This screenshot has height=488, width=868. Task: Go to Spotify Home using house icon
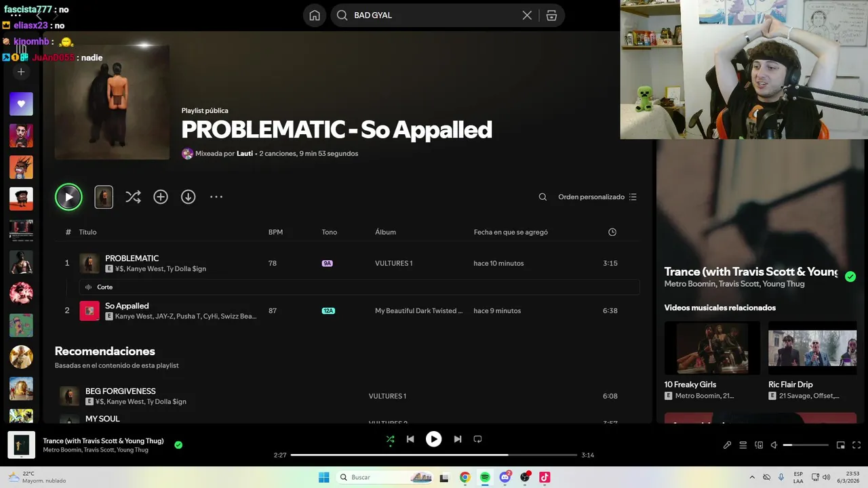click(x=315, y=16)
